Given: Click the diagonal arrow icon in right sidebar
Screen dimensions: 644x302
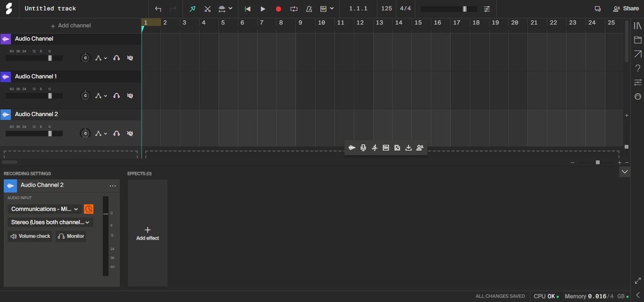Looking at the screenshot, I should [637, 54].
